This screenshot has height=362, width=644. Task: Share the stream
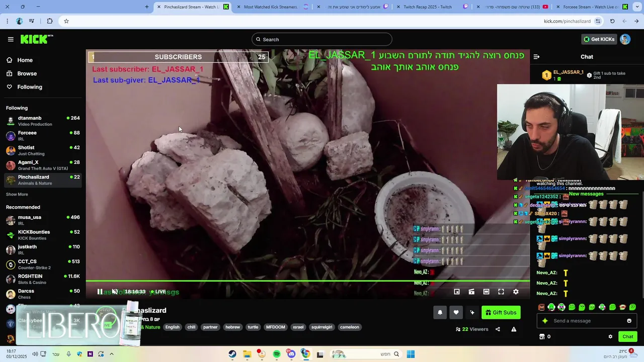498,329
